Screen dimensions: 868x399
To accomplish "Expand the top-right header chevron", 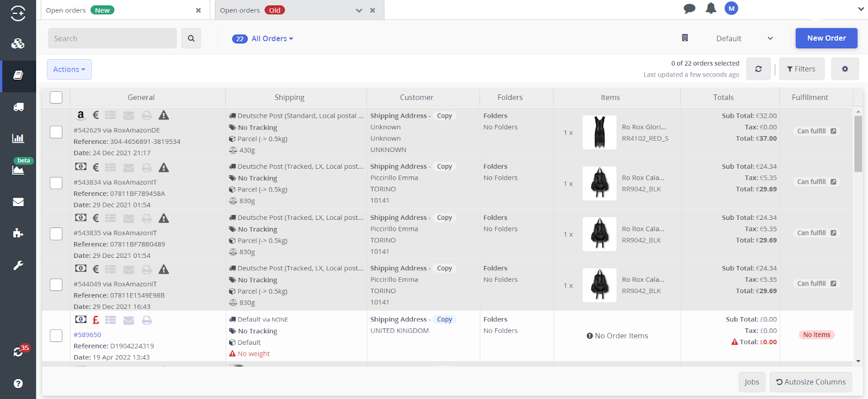I will 860,9.
